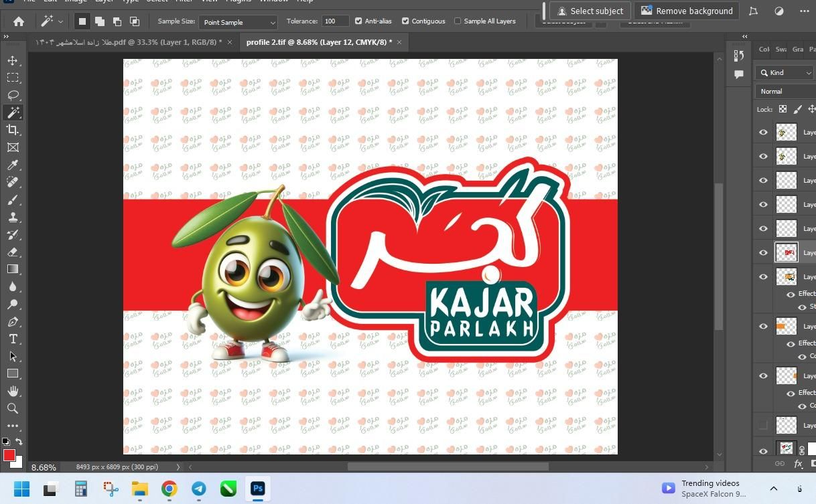Image resolution: width=816 pixels, height=504 pixels.
Task: Select the Clone Stamp tool
Action: coord(13,217)
